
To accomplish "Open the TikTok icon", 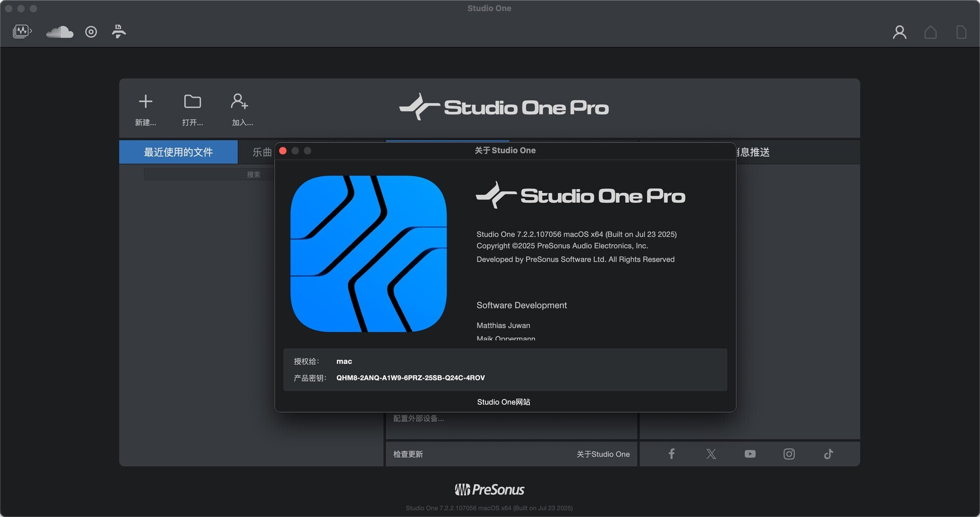I will (x=828, y=454).
